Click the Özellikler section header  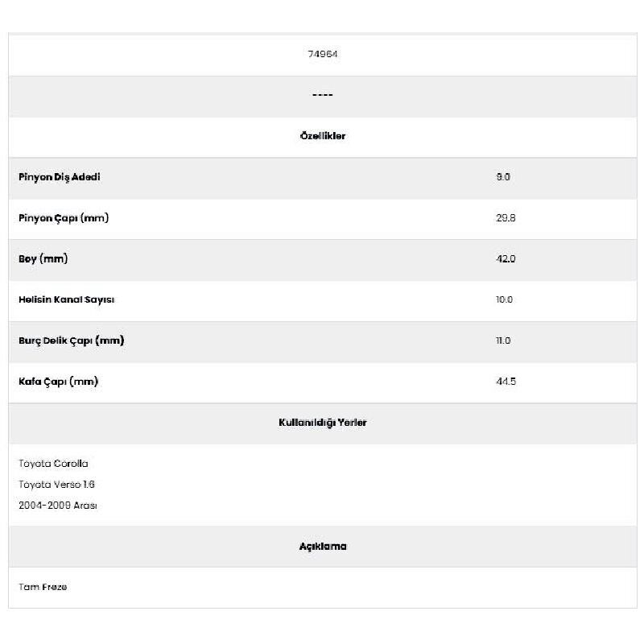pyautogui.click(x=323, y=136)
